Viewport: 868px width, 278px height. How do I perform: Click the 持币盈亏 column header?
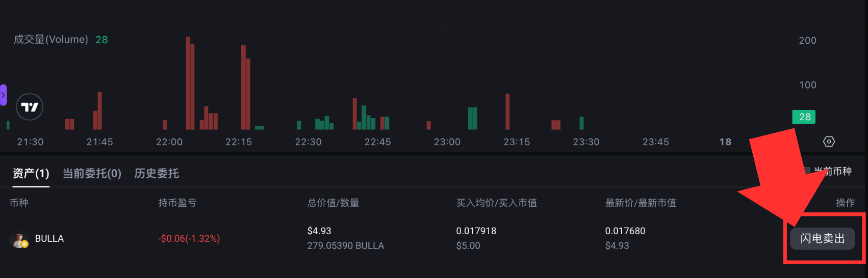pos(177,203)
